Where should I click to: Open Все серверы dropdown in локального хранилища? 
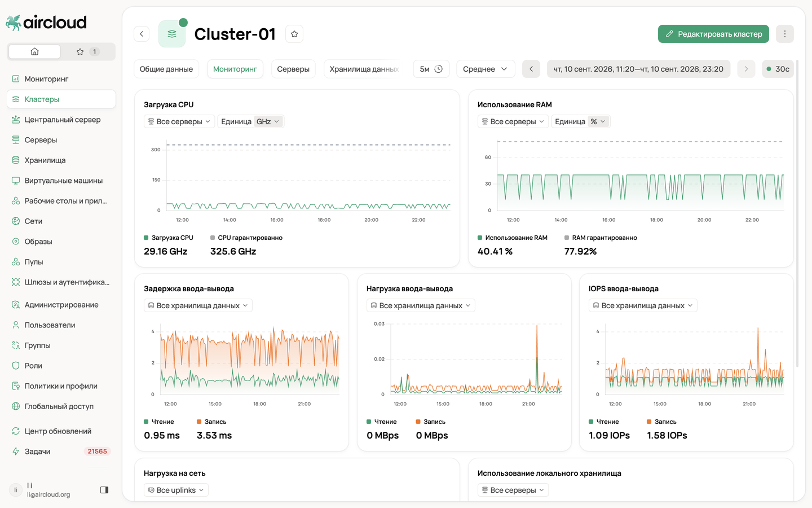coord(513,490)
